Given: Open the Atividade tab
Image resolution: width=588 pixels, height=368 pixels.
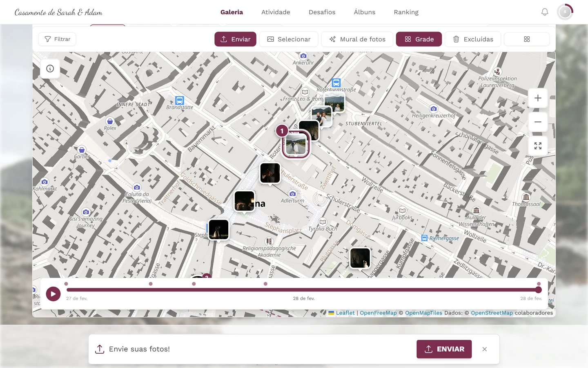Looking at the screenshot, I should (276, 12).
